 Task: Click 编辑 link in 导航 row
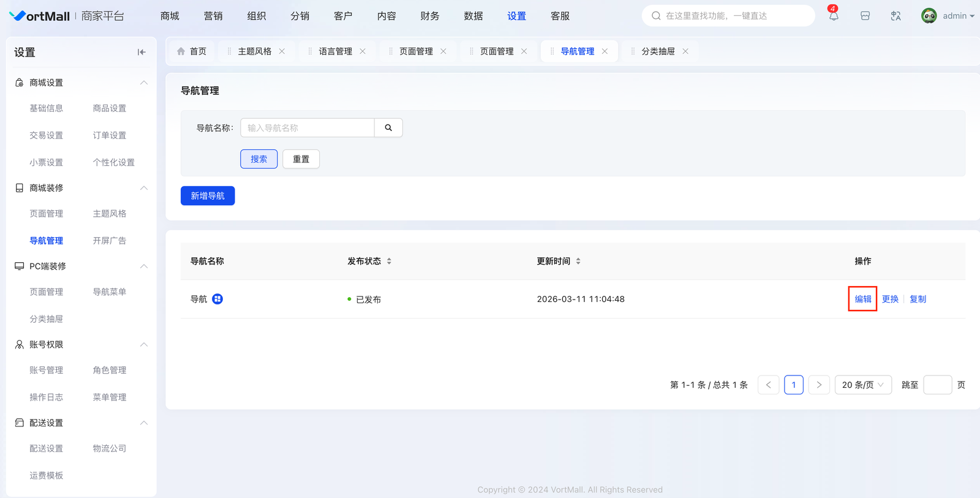click(863, 299)
